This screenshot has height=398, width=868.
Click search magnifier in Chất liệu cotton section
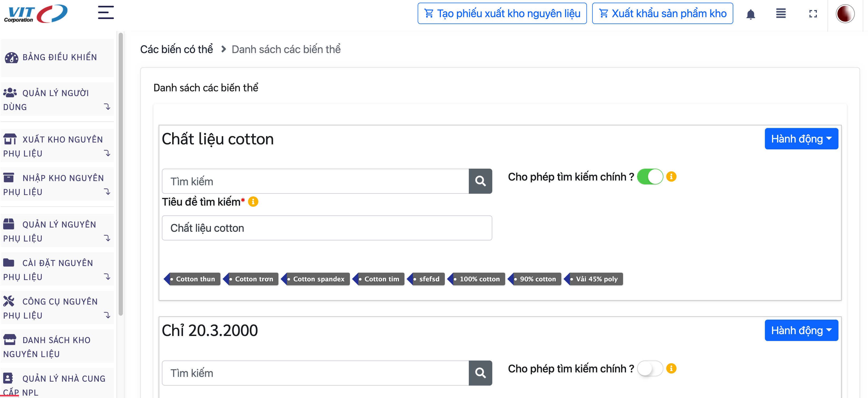[x=480, y=181]
